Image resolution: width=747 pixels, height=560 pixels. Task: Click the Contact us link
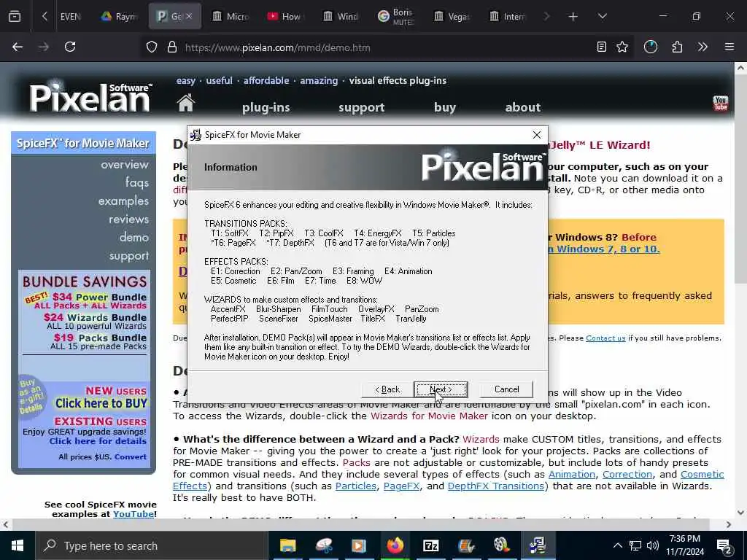[605, 338]
